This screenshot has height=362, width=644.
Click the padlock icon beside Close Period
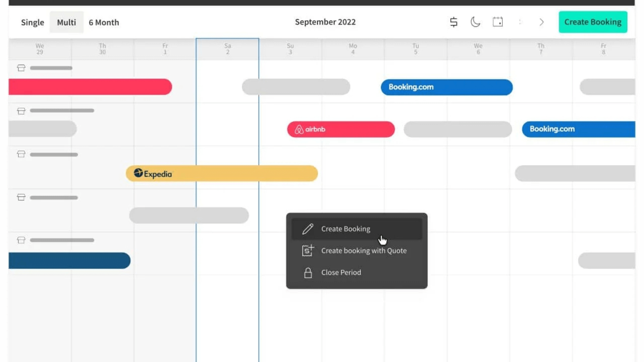(308, 273)
